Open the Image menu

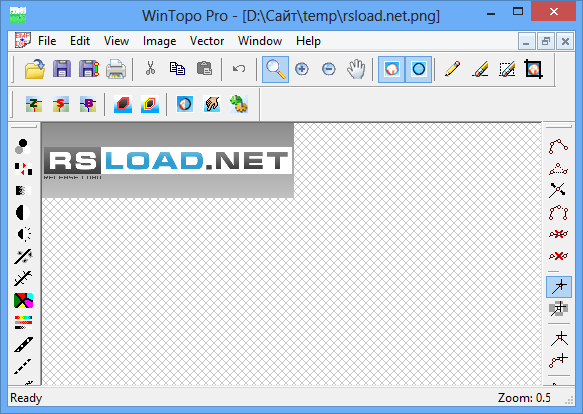coord(160,41)
